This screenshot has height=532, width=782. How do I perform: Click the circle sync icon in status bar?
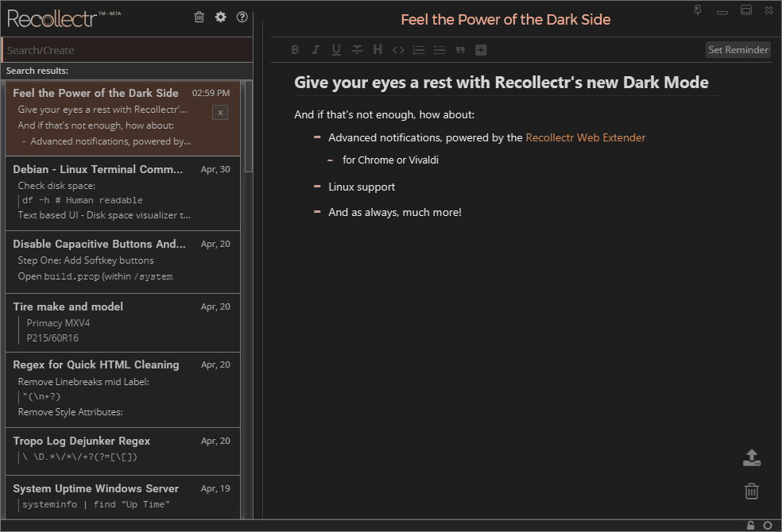(x=768, y=526)
